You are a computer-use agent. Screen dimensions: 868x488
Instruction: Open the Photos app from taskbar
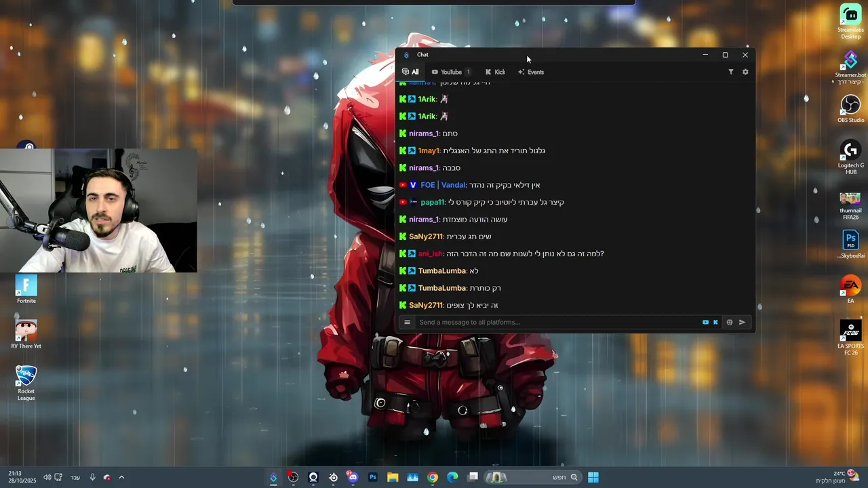coord(412,477)
